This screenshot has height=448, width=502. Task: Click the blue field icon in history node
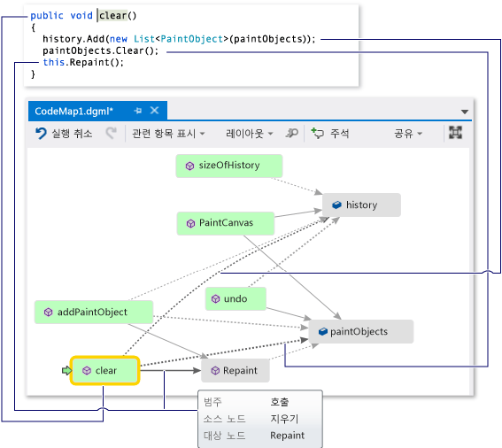coord(336,205)
